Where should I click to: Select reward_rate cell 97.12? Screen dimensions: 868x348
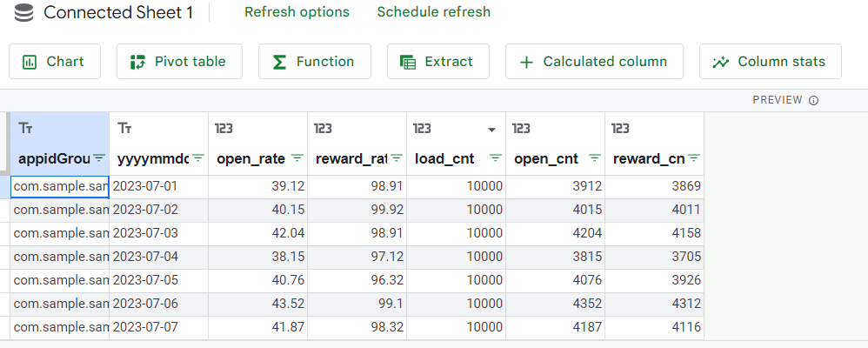[x=357, y=258]
